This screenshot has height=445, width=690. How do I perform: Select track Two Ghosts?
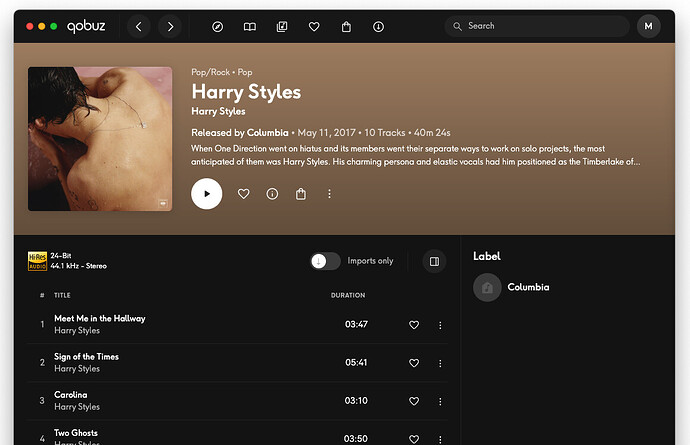(x=76, y=433)
